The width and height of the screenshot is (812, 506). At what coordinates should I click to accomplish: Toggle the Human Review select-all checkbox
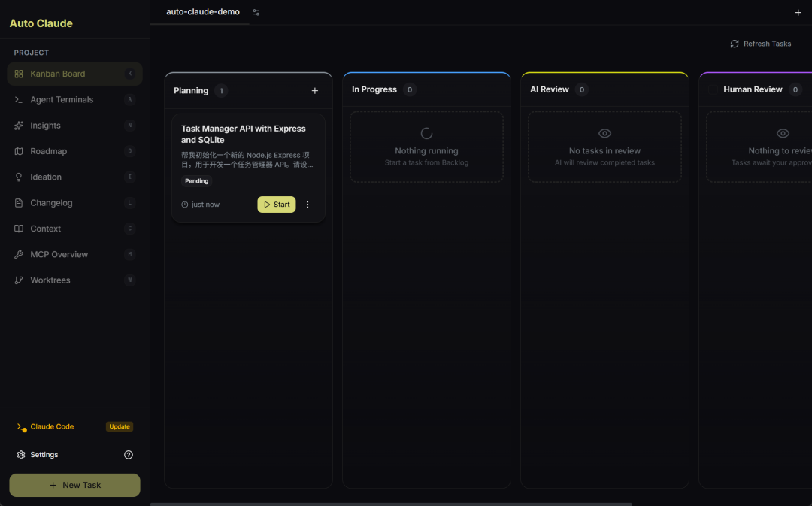click(713, 89)
